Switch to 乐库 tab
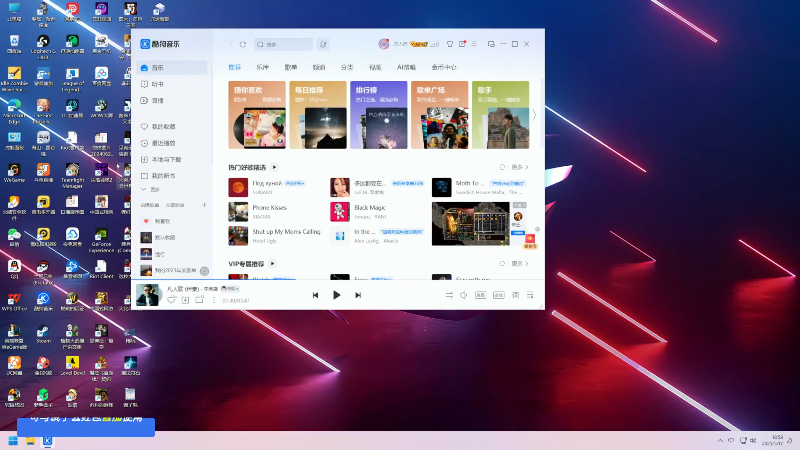The height and width of the screenshot is (450, 800). tap(262, 67)
